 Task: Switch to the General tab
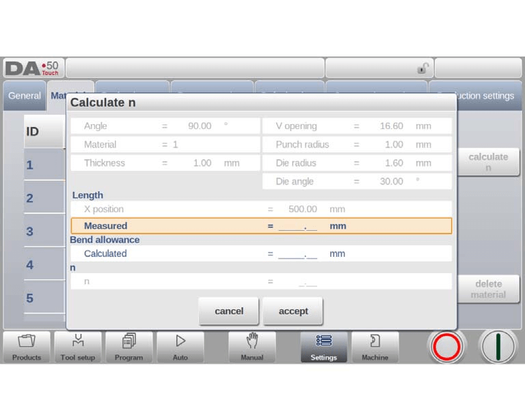pyautogui.click(x=25, y=96)
